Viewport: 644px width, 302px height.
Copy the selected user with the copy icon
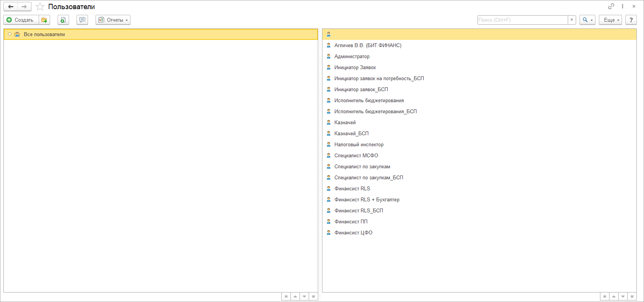pos(63,20)
